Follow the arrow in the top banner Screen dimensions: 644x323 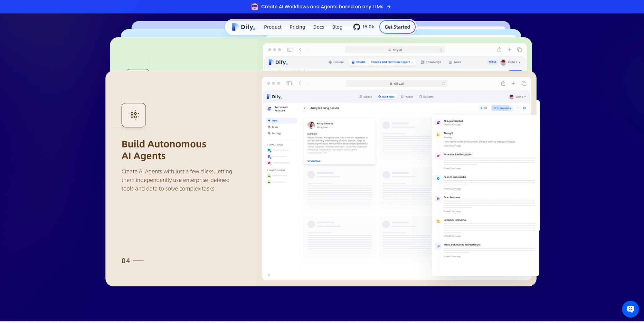pyautogui.click(x=389, y=7)
